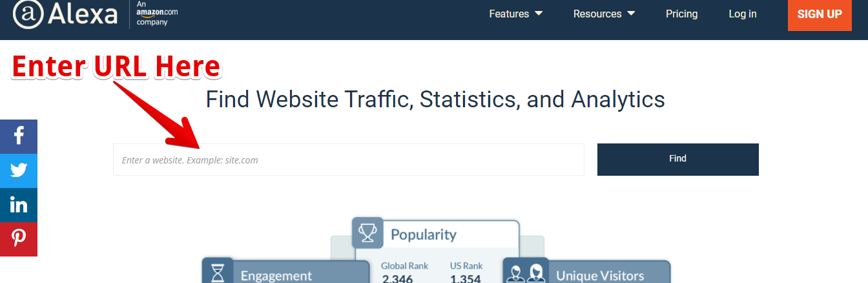Click the 'Find Website Traffic, Statistics, and Analytics' heading
This screenshot has height=283, width=868.
click(435, 100)
